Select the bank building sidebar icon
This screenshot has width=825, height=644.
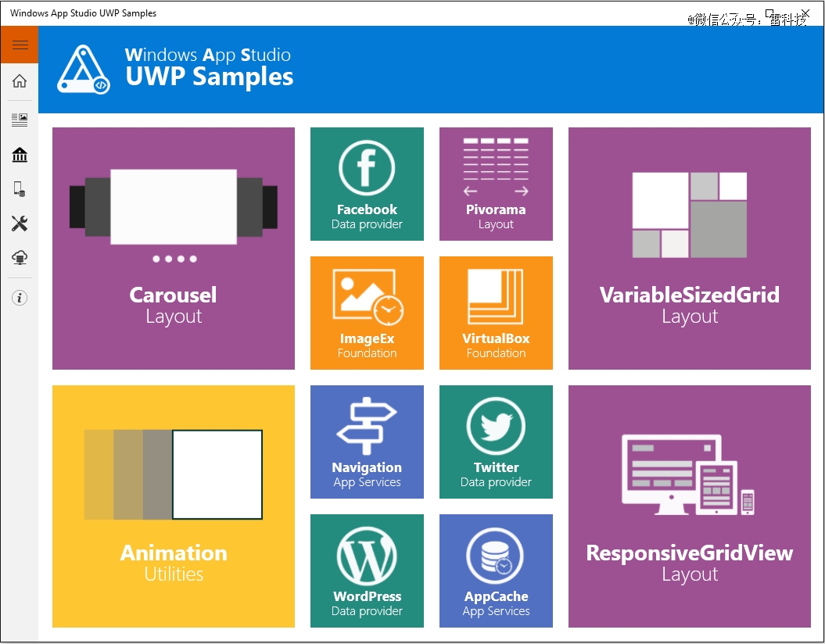(x=20, y=155)
